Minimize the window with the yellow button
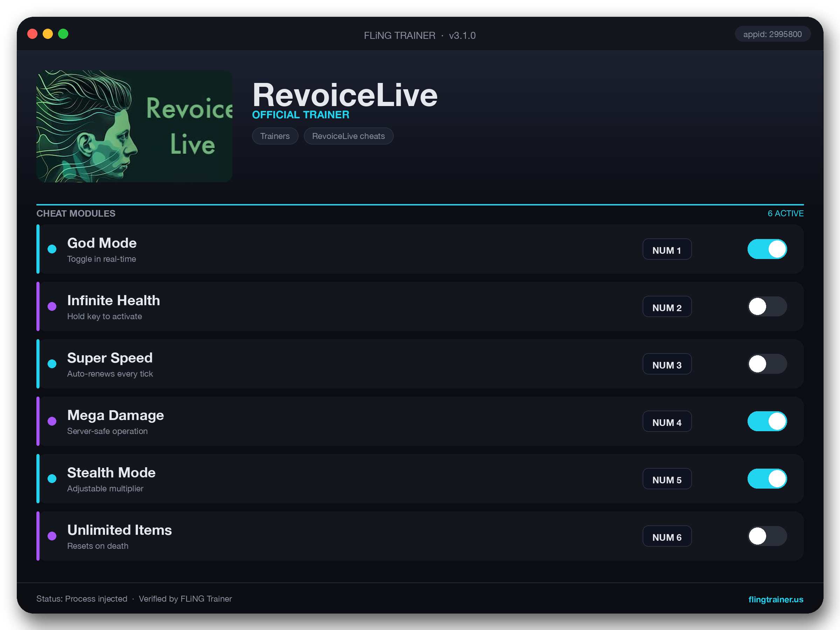Viewport: 840px width, 630px height. tap(48, 34)
